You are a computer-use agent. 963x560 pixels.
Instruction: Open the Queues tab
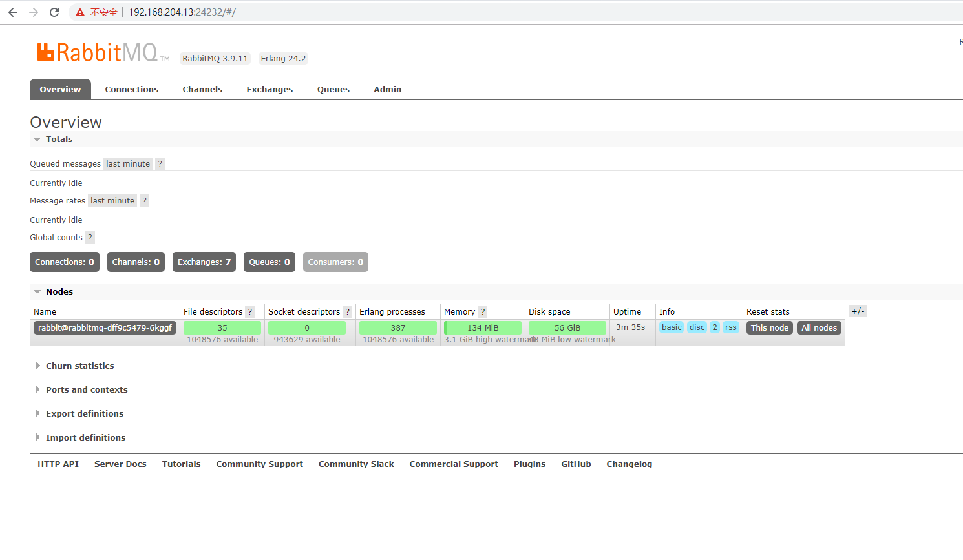(333, 89)
